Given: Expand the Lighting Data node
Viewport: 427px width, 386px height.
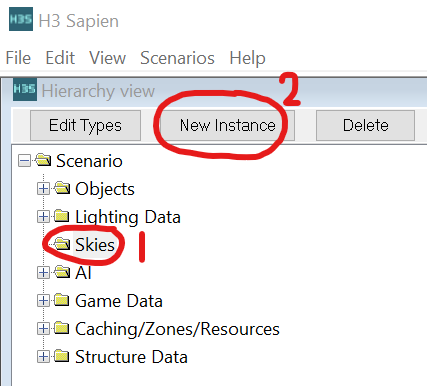Looking at the screenshot, I should [43, 217].
